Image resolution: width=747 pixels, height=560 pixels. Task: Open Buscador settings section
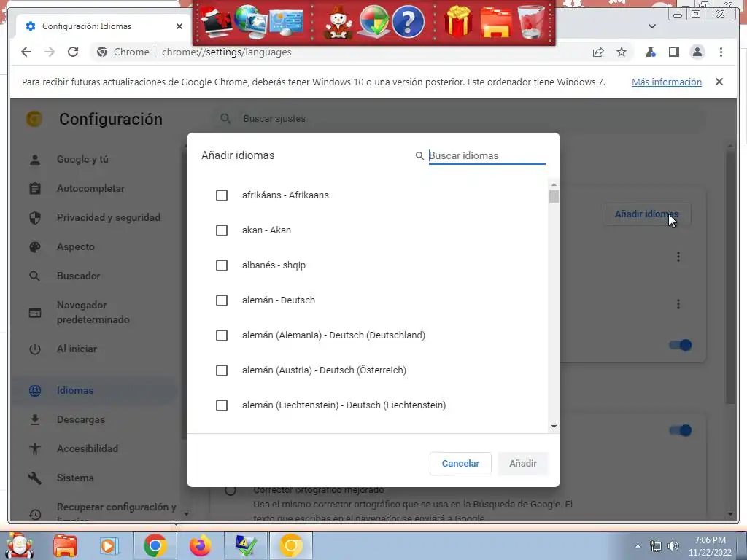[x=78, y=276]
